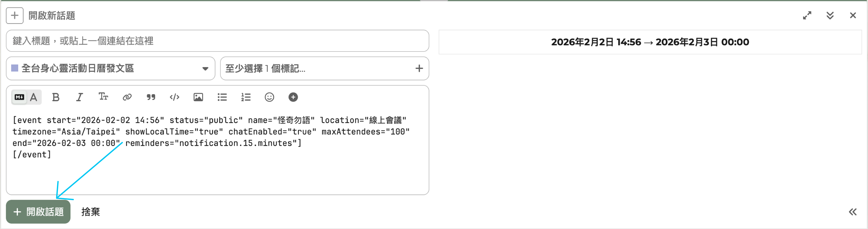
Task: Apply italic formatting
Action: coord(79,98)
